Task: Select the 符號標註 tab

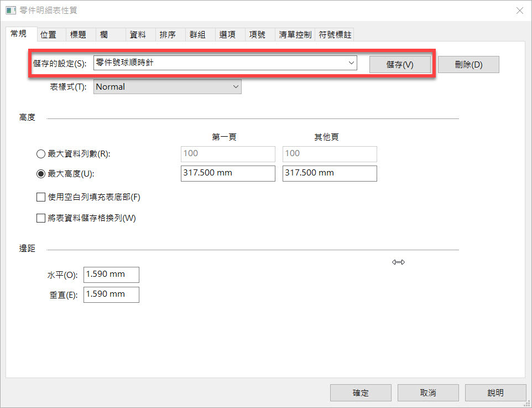Action: pyautogui.click(x=335, y=34)
